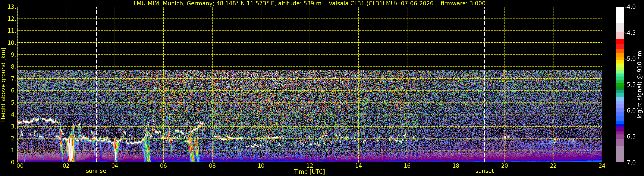Click the 8 km height tick label

click(x=13, y=66)
